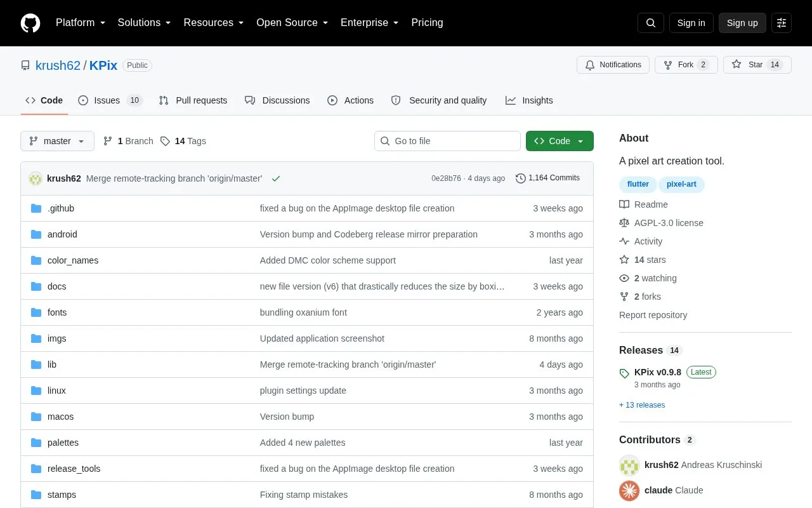Image resolution: width=812 pixels, height=508 pixels.
Task: Open the appearance settings sliders icon
Action: tap(782, 23)
